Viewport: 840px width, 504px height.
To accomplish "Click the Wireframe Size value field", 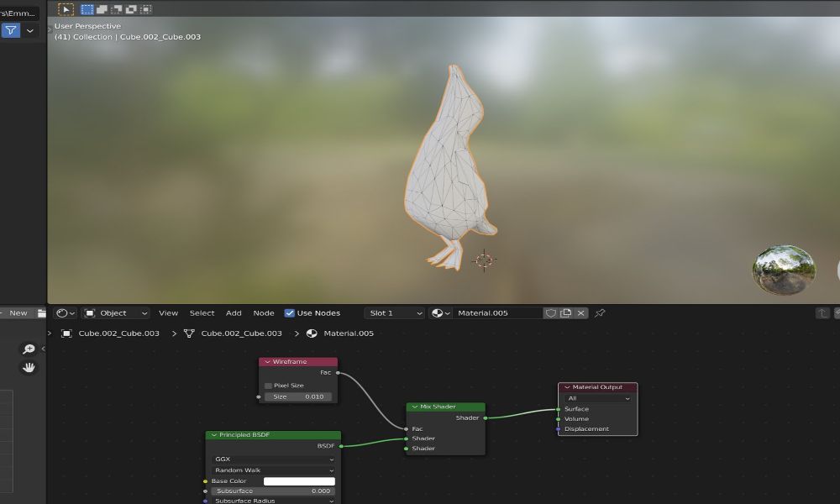I will [x=298, y=396].
